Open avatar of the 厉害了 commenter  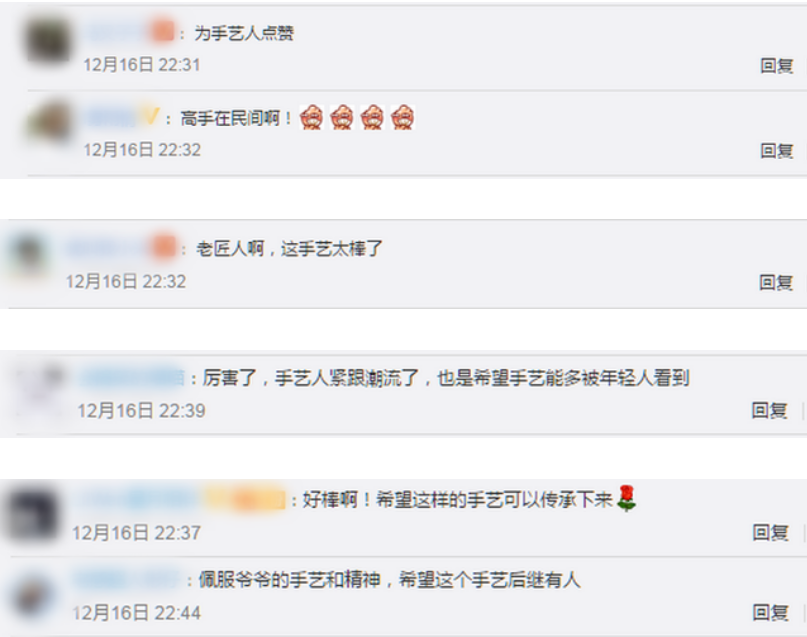pos(40,391)
